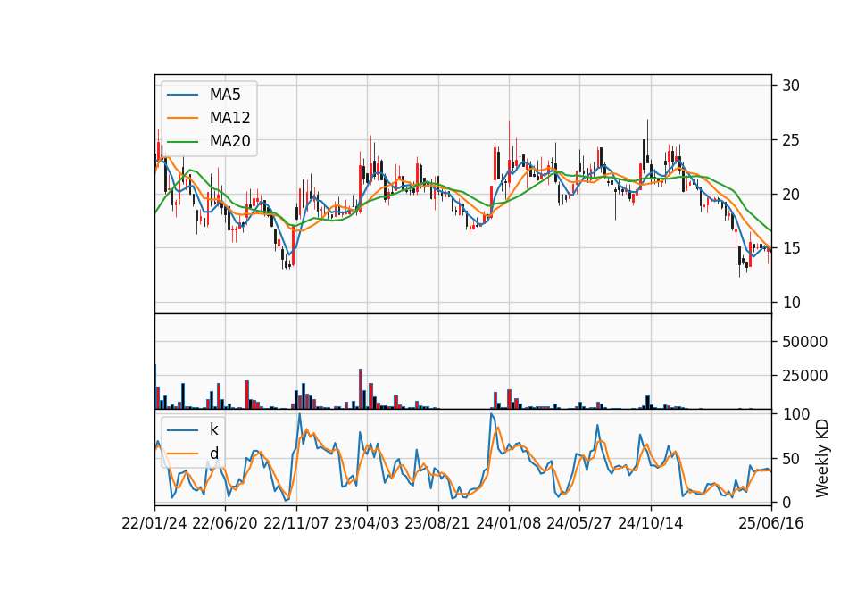The image size is (857, 616).
Task: Click the MA12 legend label
Action: (x=229, y=118)
